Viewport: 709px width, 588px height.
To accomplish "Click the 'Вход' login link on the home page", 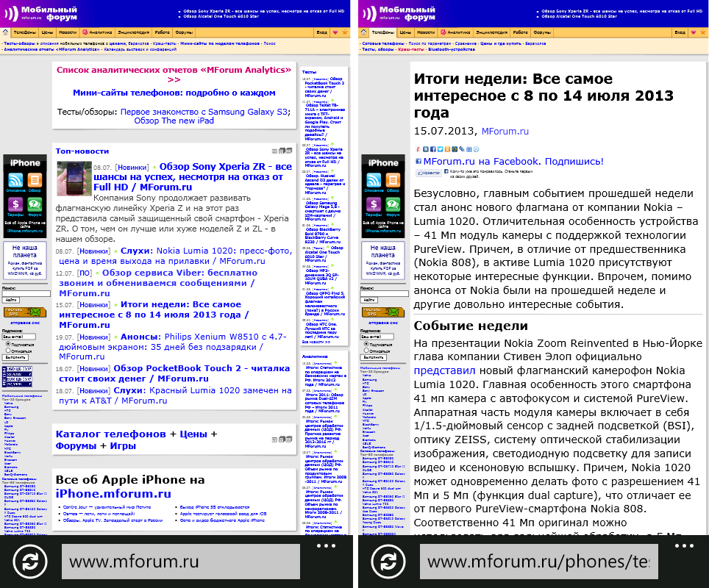I will 321,32.
